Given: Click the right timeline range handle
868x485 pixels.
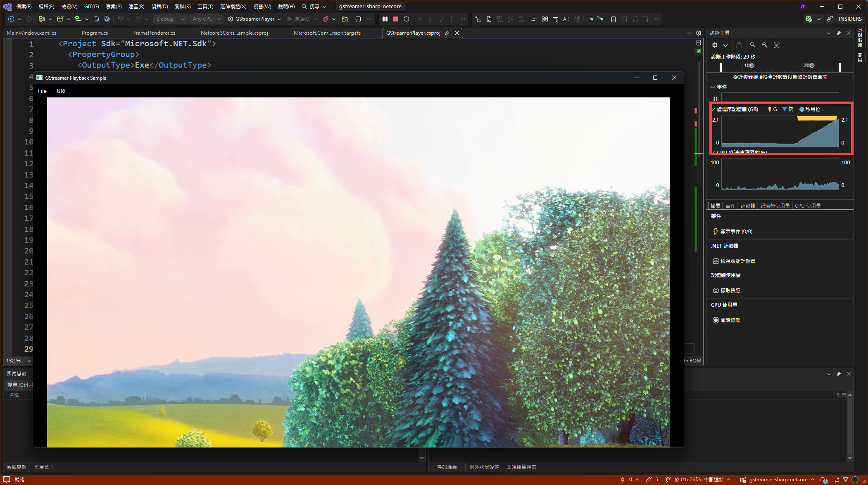Looking at the screenshot, I should [839, 67].
